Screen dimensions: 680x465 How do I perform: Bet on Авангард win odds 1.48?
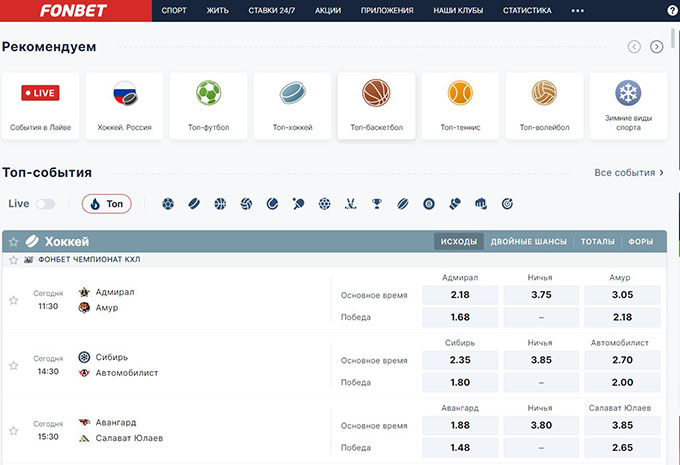460,448
